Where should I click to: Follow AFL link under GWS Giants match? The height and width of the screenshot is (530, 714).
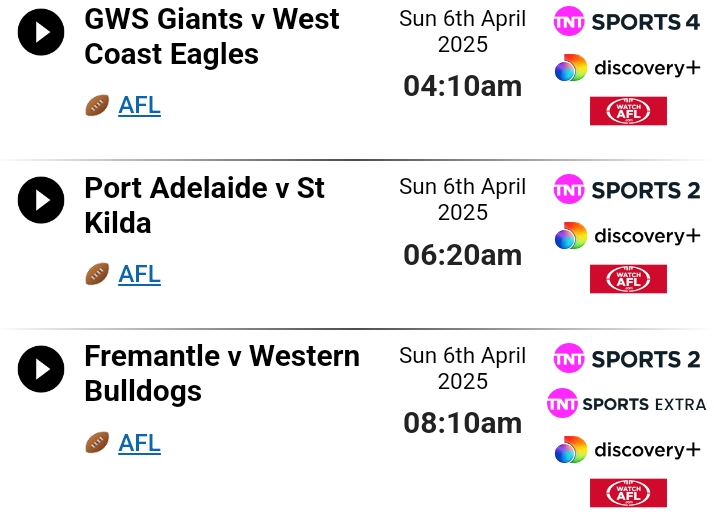(x=139, y=106)
